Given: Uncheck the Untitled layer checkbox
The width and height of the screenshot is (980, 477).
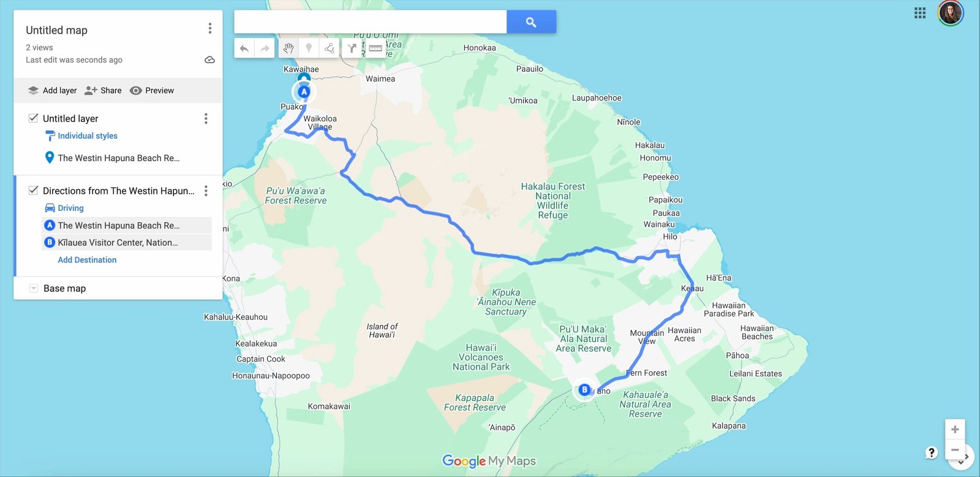Looking at the screenshot, I should point(34,118).
